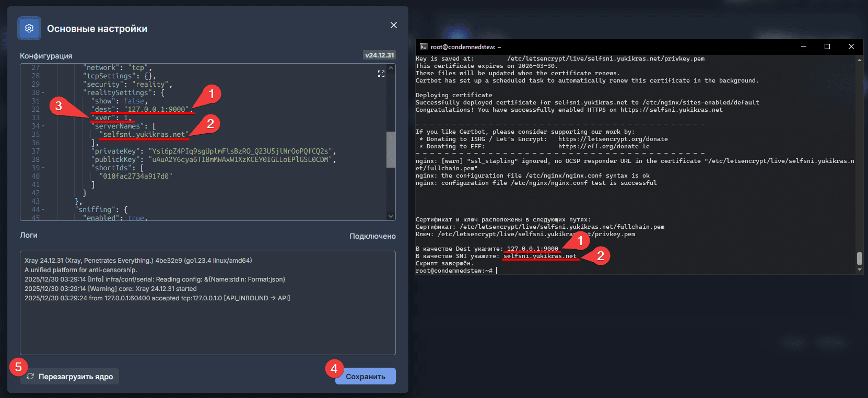Click Перезагрузить ядро to restart the core
This screenshot has width=868, height=398.
point(70,377)
